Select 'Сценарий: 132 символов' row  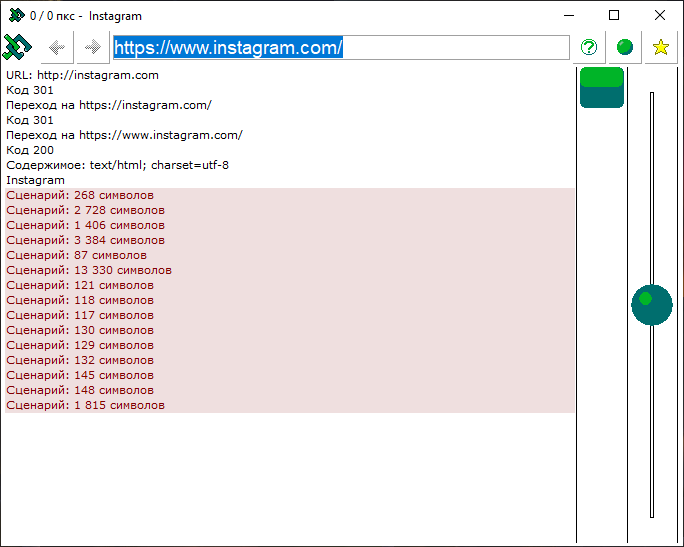point(290,360)
